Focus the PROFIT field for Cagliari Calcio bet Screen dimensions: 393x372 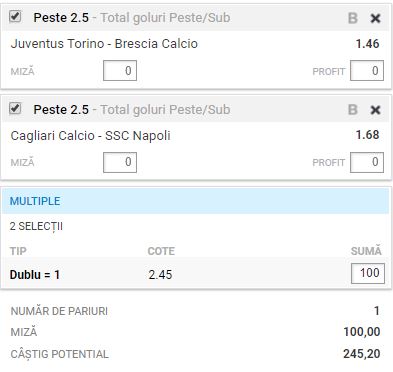tap(367, 162)
